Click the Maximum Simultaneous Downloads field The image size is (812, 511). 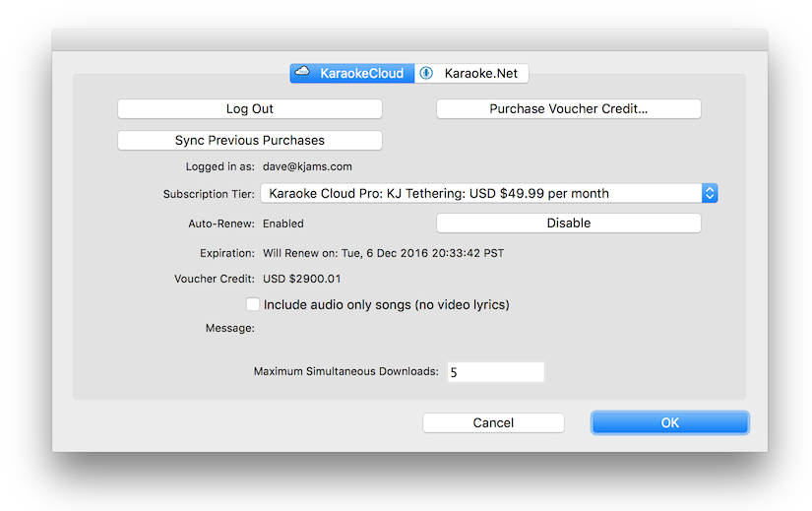[x=496, y=372]
